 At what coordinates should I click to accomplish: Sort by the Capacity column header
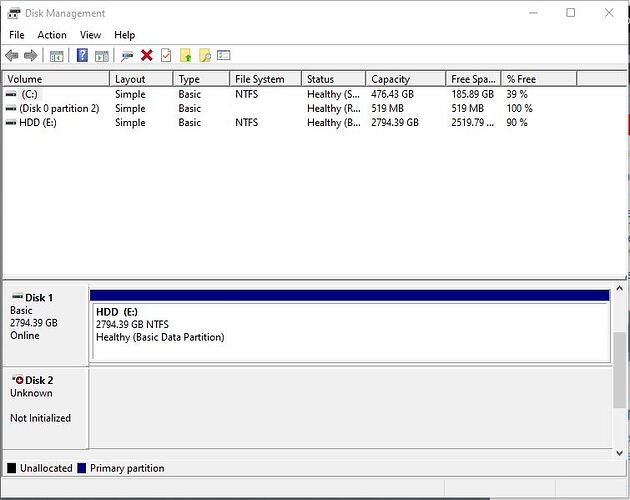click(x=406, y=79)
